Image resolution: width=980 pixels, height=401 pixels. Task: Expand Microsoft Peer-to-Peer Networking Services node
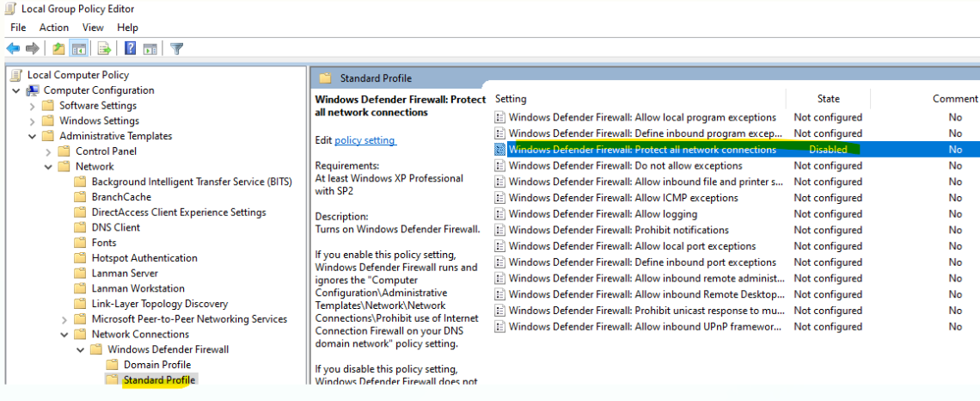[x=64, y=319]
